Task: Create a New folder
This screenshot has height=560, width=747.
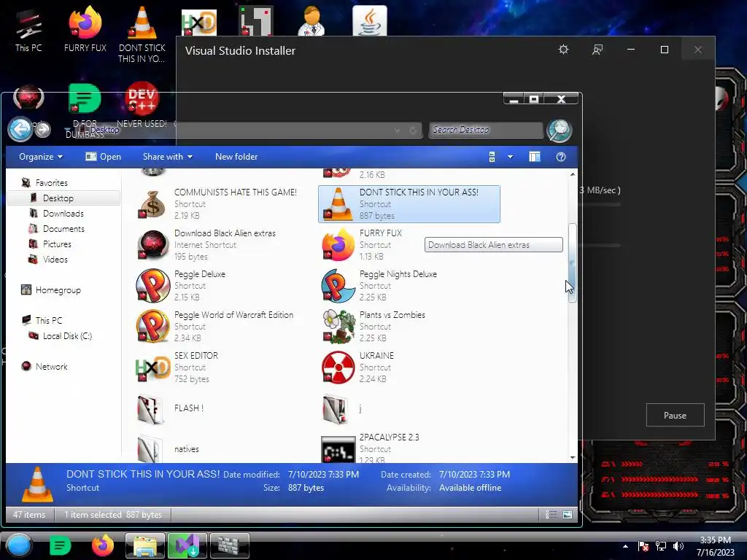Action: pyautogui.click(x=236, y=157)
